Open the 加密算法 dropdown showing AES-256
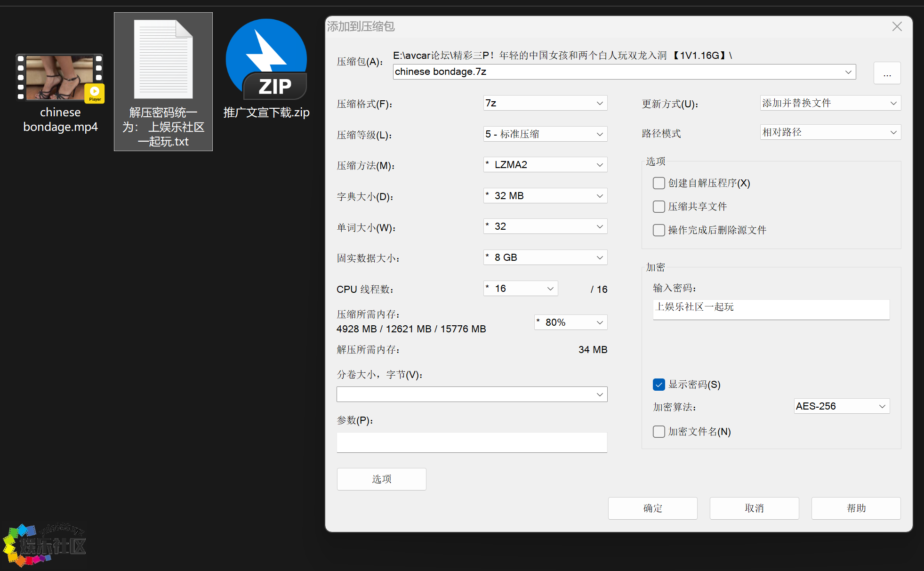924x571 pixels. coord(842,406)
